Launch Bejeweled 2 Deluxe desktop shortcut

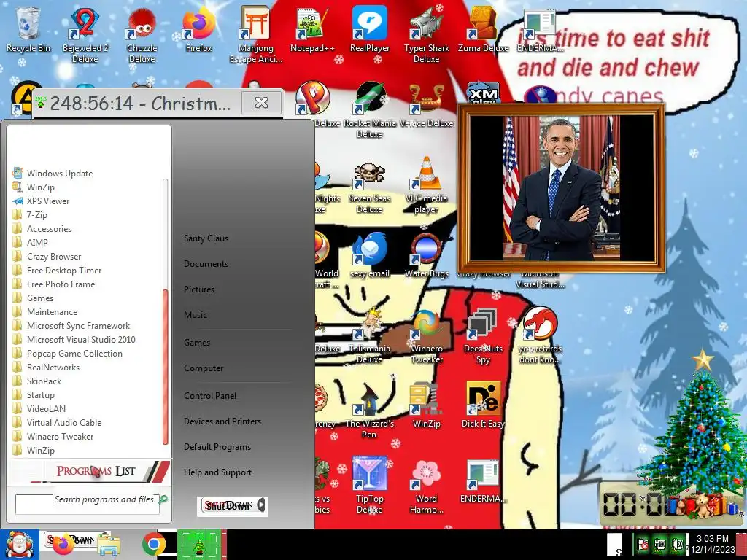[x=85, y=35]
